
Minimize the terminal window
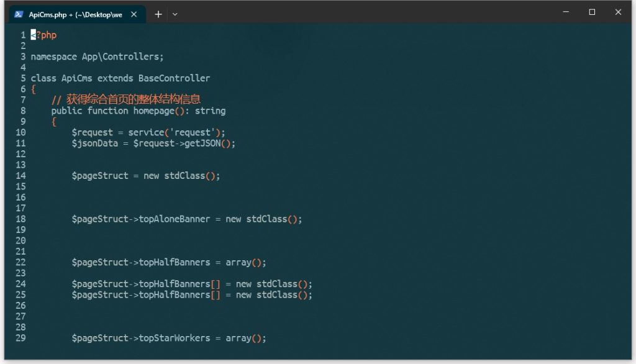point(566,12)
